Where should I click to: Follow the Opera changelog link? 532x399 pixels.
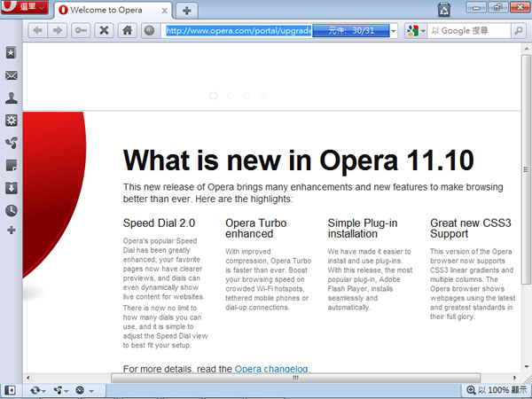(272, 368)
